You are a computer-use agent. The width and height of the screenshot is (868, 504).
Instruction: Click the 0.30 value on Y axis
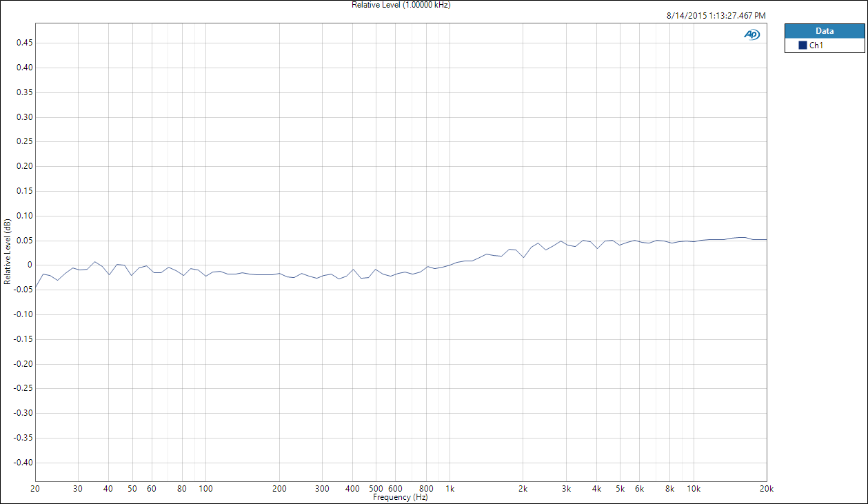[25, 117]
